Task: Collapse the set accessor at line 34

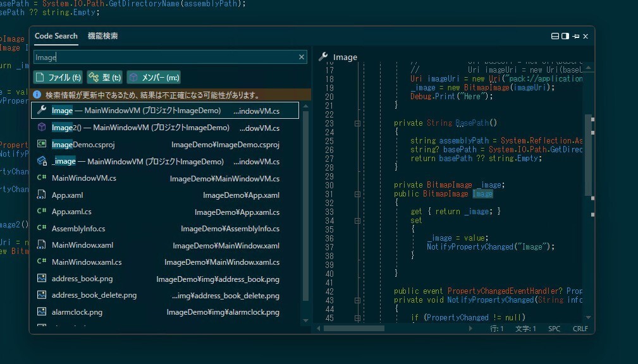Action: click(357, 221)
